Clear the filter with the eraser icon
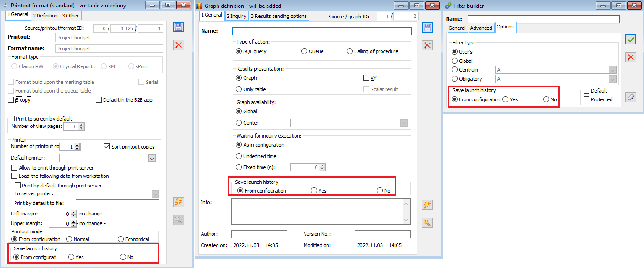 click(x=630, y=97)
